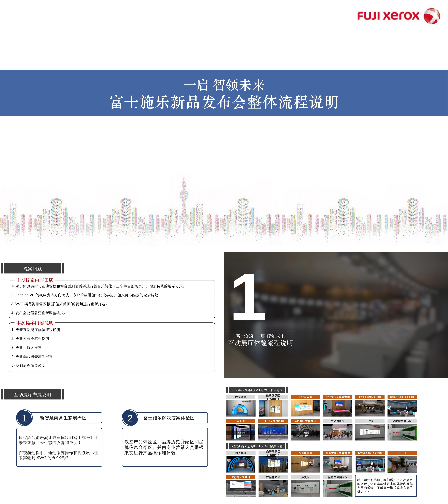The width and height of the screenshot is (448, 504).
Task: Click the heading '互动展厅体验流程说明' on the dark slide
Action: tap(260, 343)
